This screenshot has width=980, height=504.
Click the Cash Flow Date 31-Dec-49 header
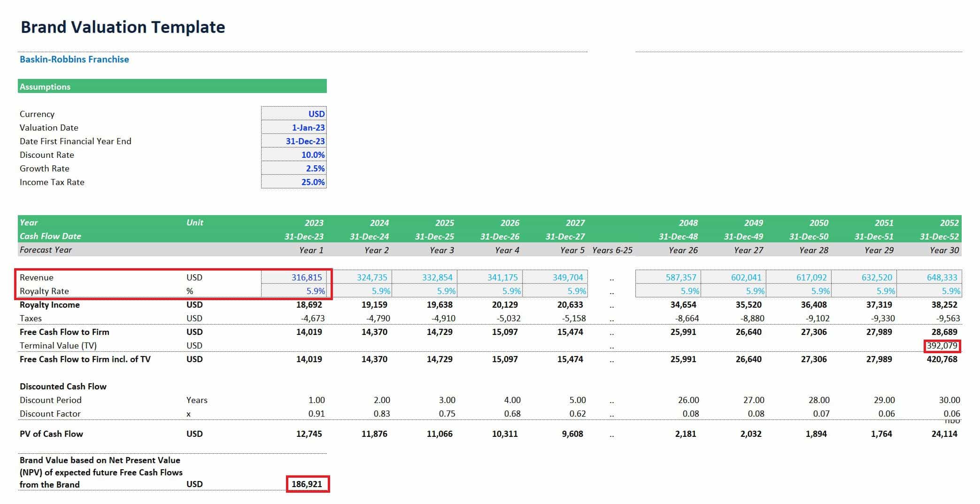tap(743, 236)
